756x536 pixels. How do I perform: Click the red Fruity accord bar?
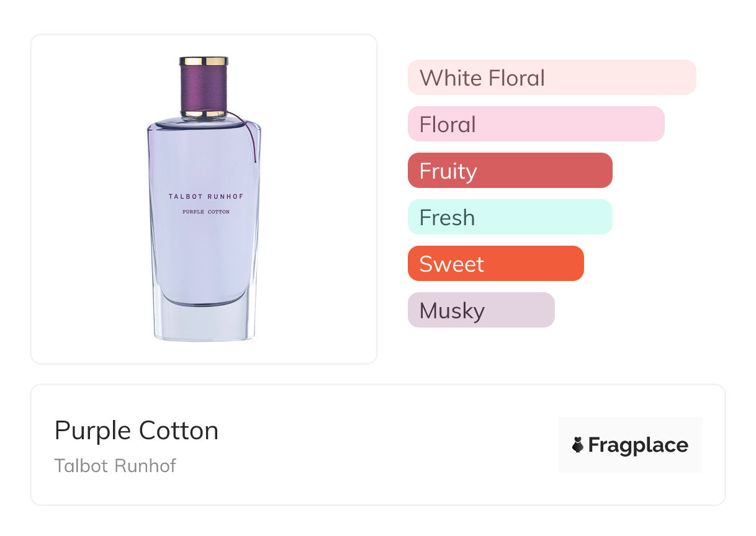click(x=510, y=171)
